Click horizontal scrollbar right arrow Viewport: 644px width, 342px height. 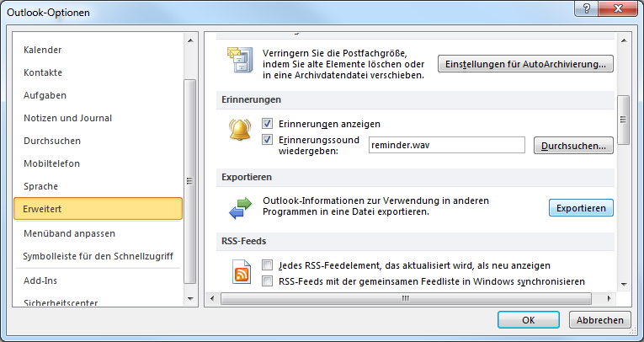(x=609, y=298)
